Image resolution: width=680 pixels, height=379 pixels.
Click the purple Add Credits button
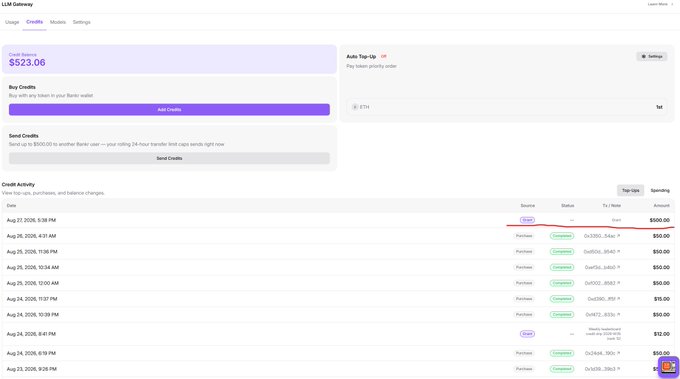169,110
